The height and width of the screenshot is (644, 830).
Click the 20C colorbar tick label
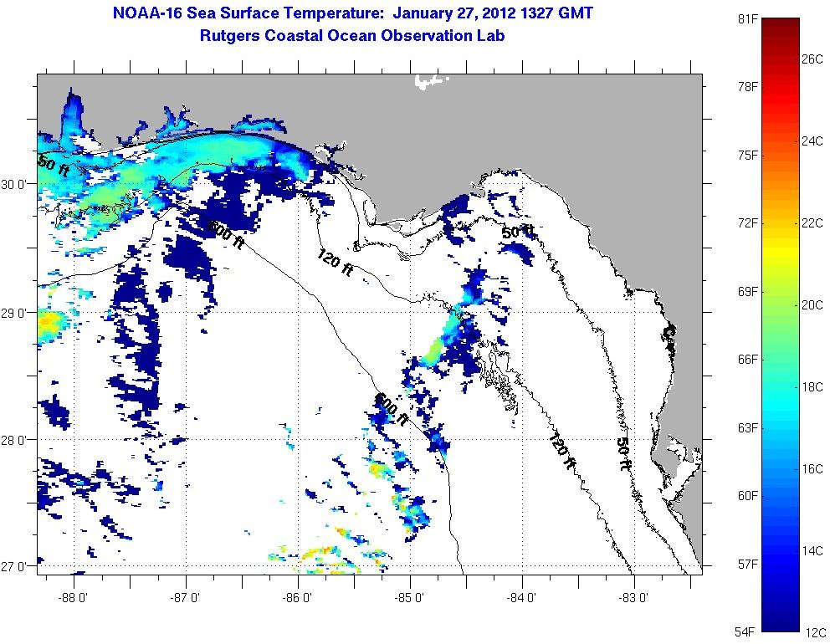(x=812, y=305)
